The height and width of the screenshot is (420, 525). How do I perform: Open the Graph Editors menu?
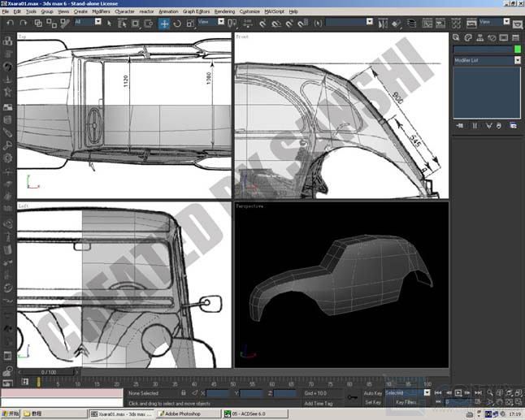[196, 11]
